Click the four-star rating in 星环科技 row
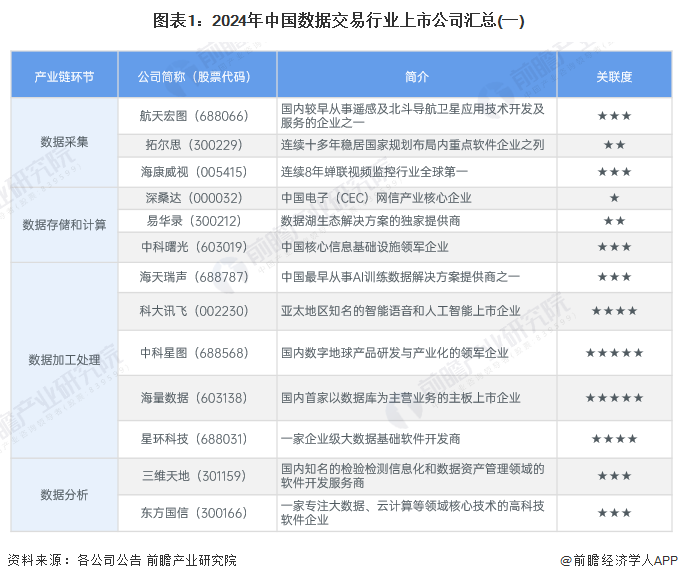The width and height of the screenshot is (678, 581). point(614,439)
